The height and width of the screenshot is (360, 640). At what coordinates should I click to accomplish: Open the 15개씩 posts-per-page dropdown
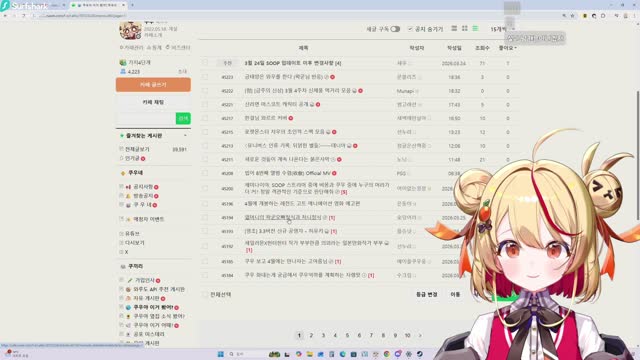click(x=502, y=29)
